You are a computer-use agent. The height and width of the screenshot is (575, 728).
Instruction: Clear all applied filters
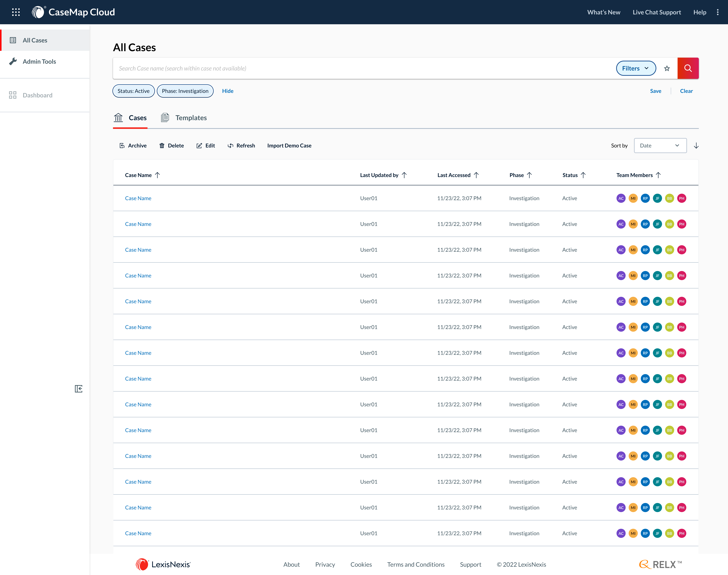point(686,91)
